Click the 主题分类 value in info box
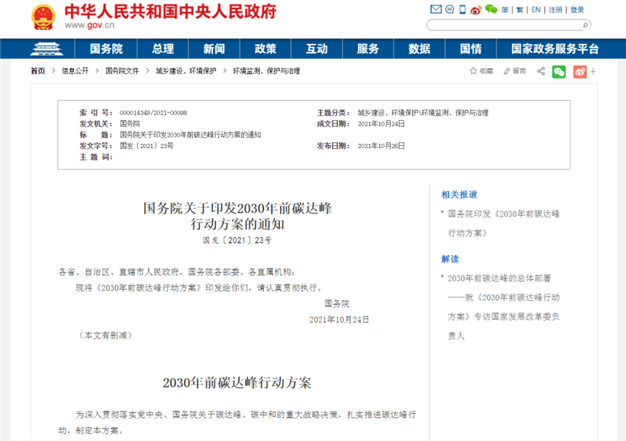This screenshot has height=441, width=626. pos(423,113)
